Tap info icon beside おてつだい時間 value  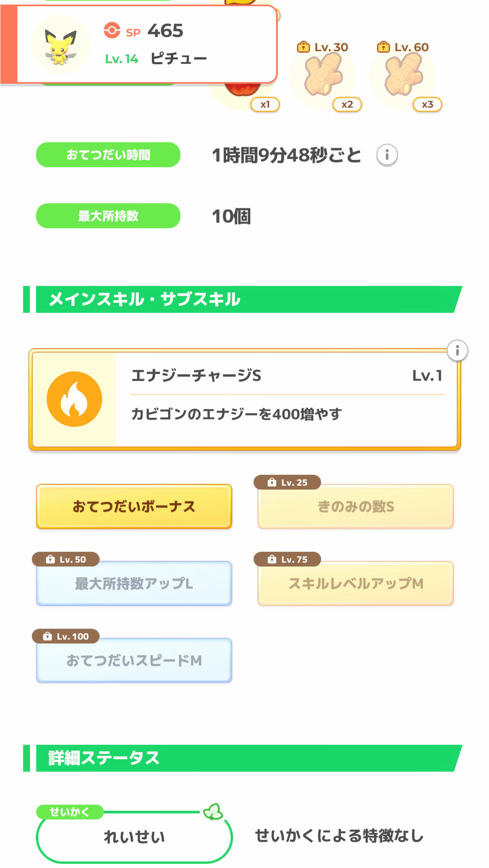387,155
